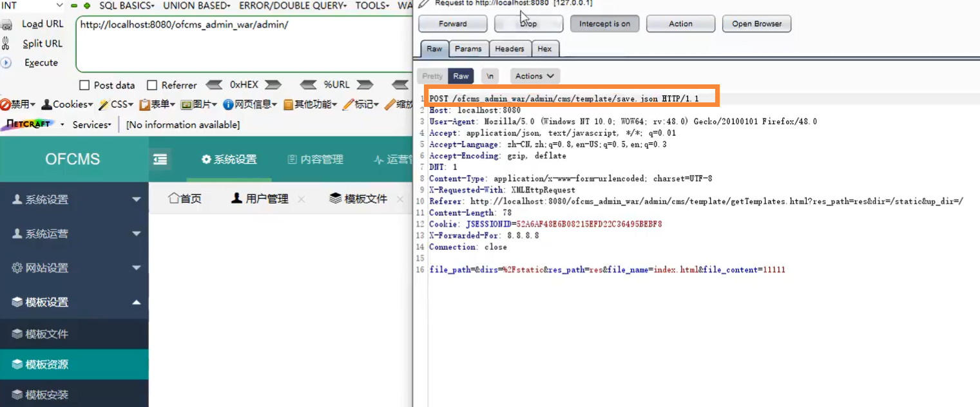980x407 pixels.
Task: Open the small arrow next to the Netcraft logo
Action: (x=62, y=124)
